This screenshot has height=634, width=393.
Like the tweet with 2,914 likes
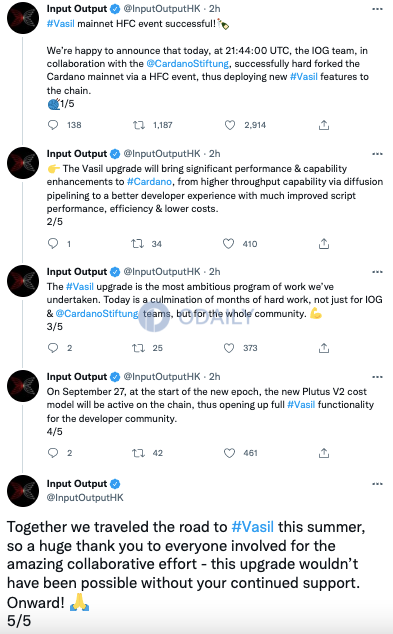[x=230, y=125]
